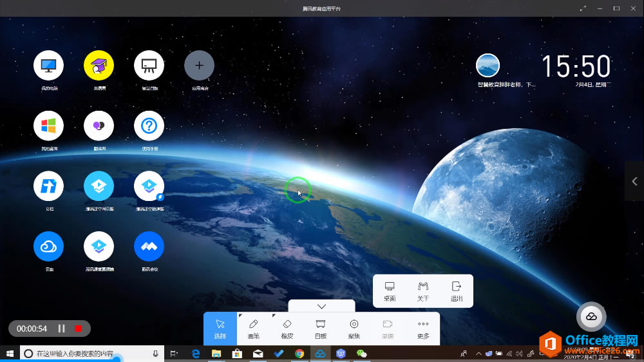
Task: Open the blue checkmark To-Do taskbar icon
Action: 278,354
